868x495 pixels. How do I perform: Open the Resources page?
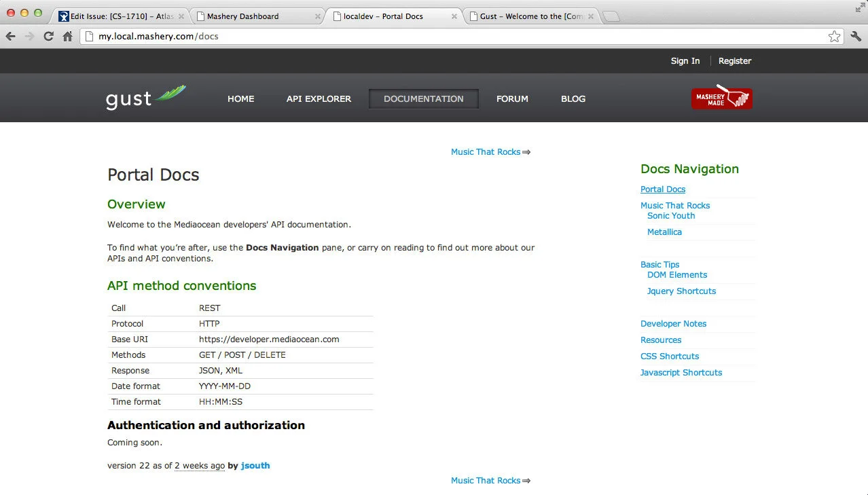pyautogui.click(x=661, y=340)
